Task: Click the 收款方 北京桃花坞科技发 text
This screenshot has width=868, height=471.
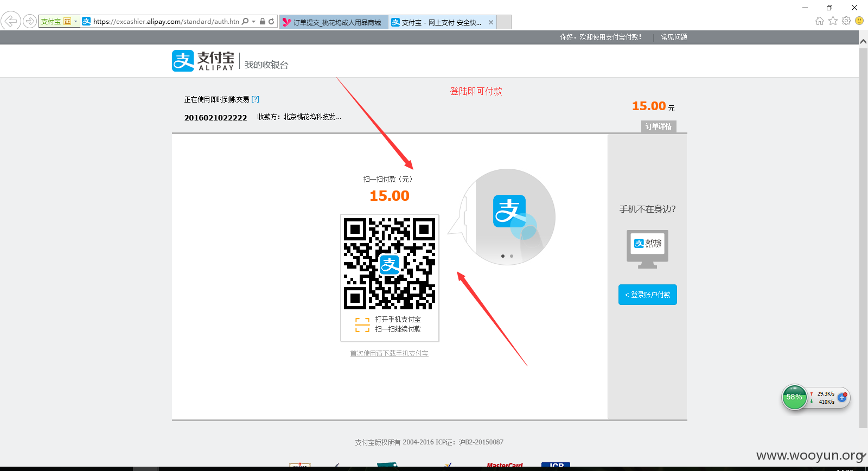Action: [x=299, y=117]
